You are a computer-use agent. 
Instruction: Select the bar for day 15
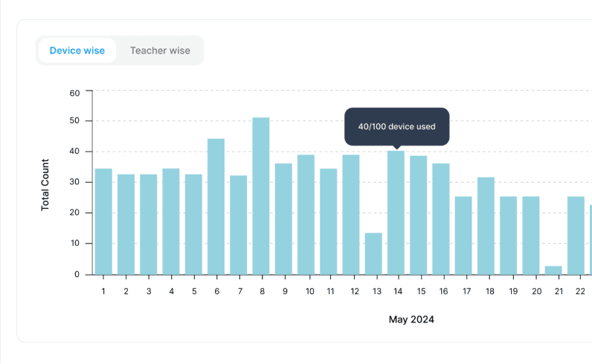pos(419,215)
